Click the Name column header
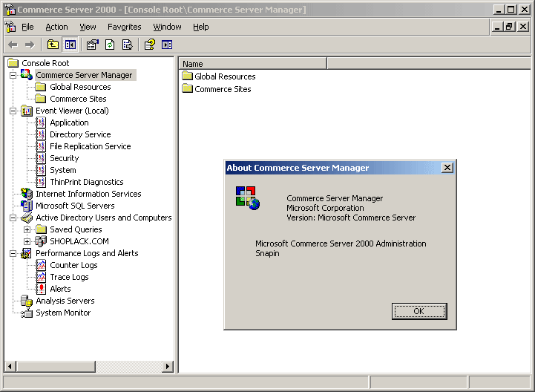The image size is (535, 392). [253, 64]
